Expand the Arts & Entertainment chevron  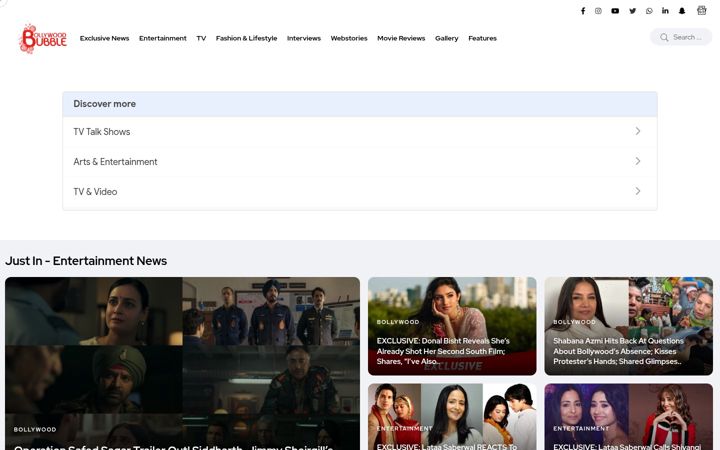[638, 161]
